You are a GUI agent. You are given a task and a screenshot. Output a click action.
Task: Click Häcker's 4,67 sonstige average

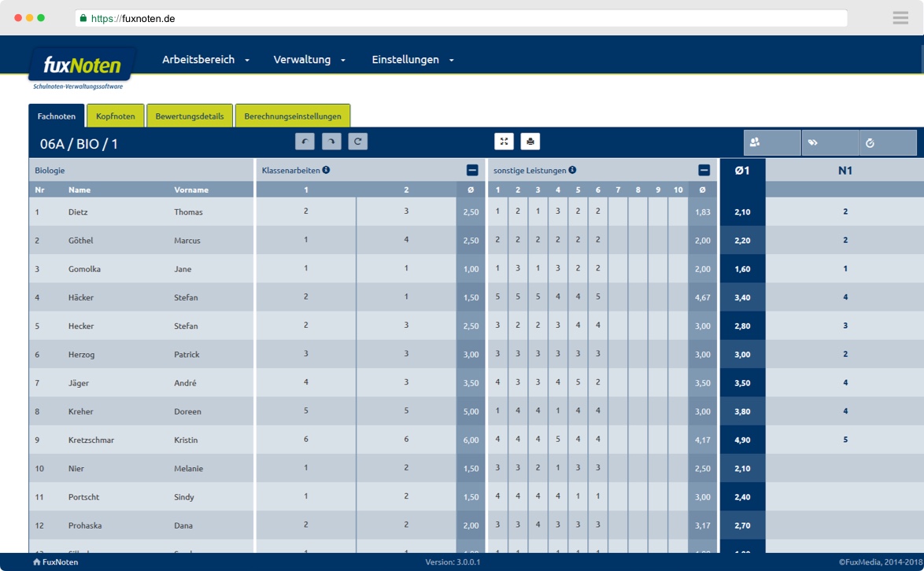702,297
